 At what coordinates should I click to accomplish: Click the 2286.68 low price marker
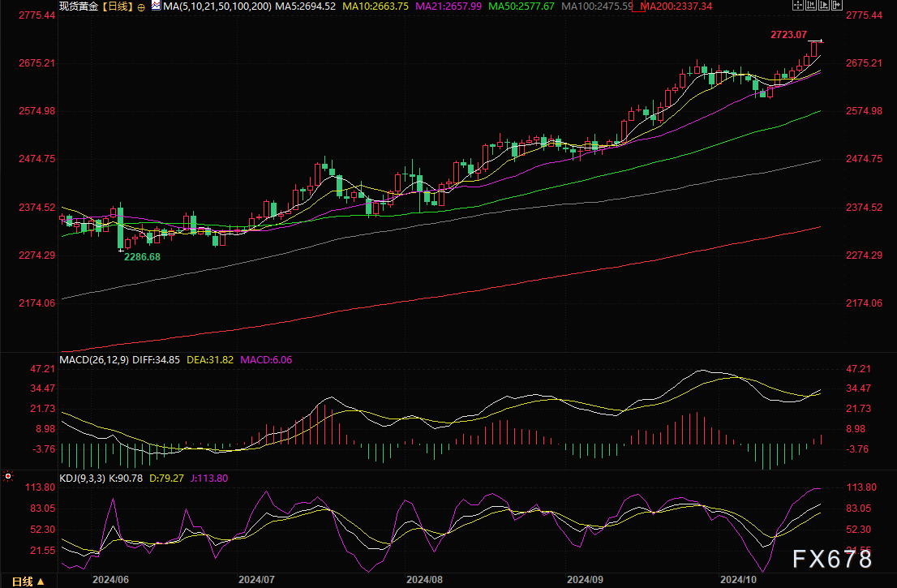pos(142,256)
